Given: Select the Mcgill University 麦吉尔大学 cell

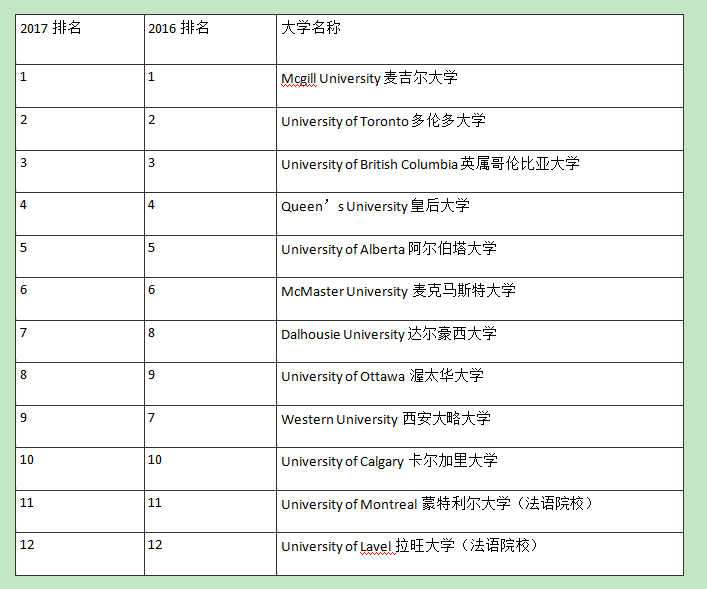Looking at the screenshot, I should [x=369, y=78].
